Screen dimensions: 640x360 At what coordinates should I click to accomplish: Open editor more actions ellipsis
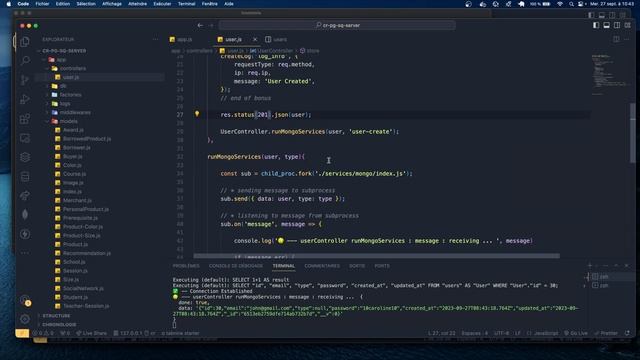click(x=627, y=39)
